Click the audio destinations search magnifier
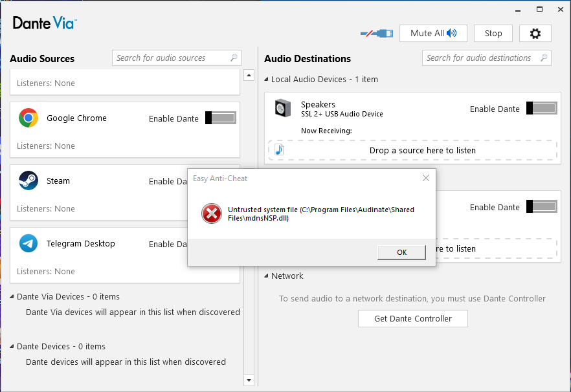Screen dimensions: 571x392 click(544, 58)
